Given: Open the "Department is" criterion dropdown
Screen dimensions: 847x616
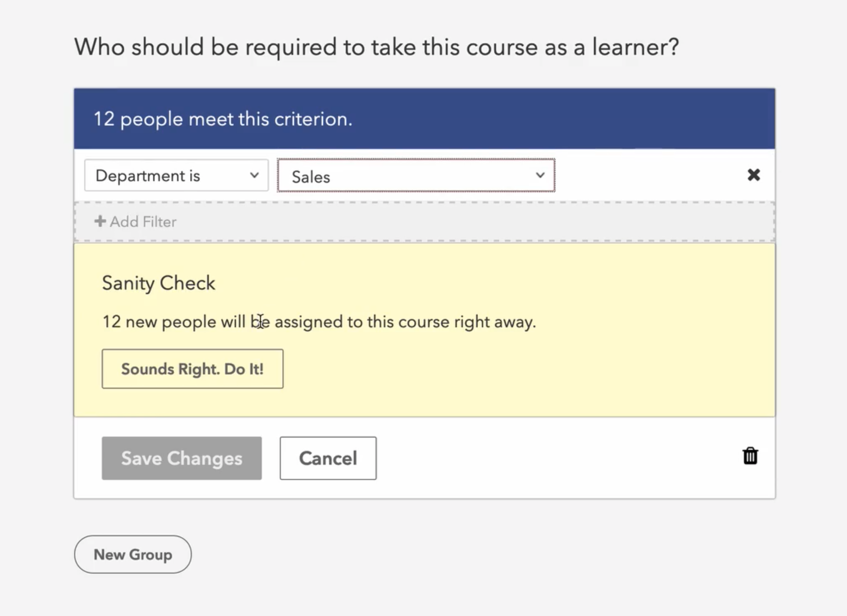Looking at the screenshot, I should [176, 176].
